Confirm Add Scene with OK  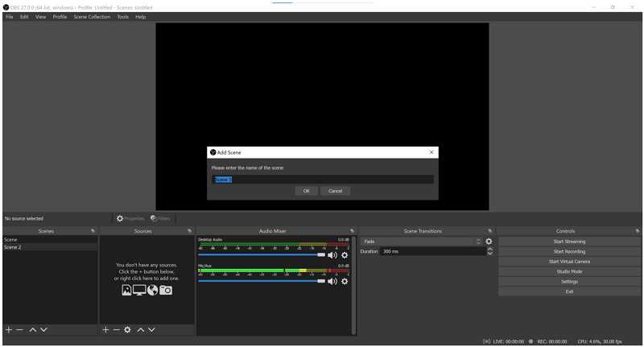[306, 191]
